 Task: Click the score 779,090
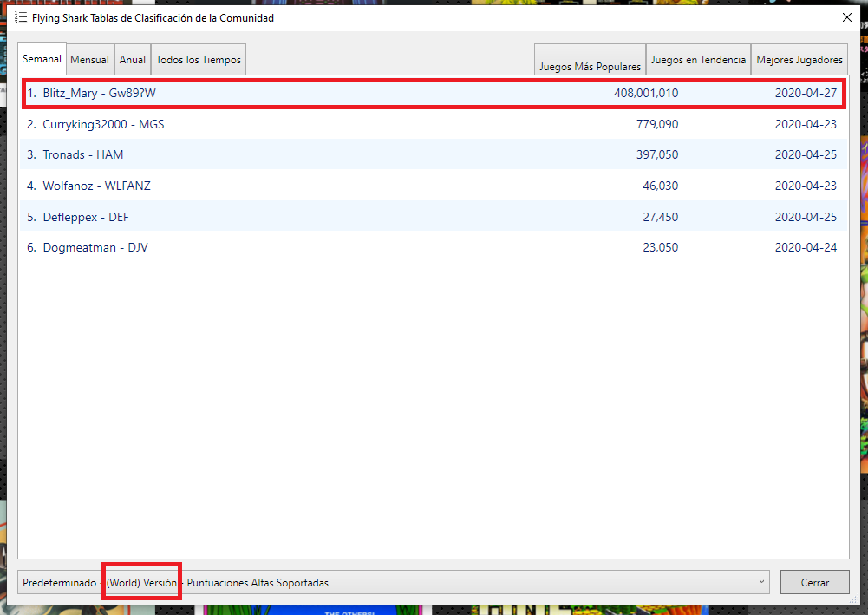(657, 124)
